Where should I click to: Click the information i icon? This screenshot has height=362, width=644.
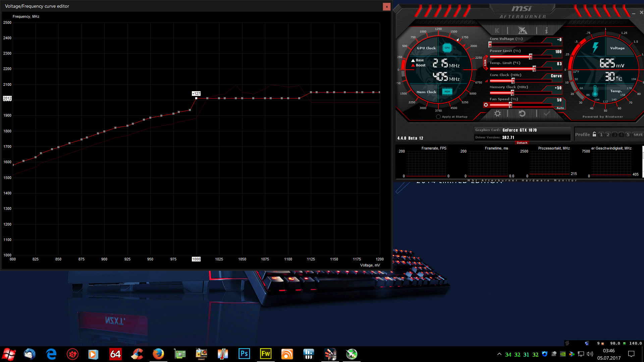[546, 31]
